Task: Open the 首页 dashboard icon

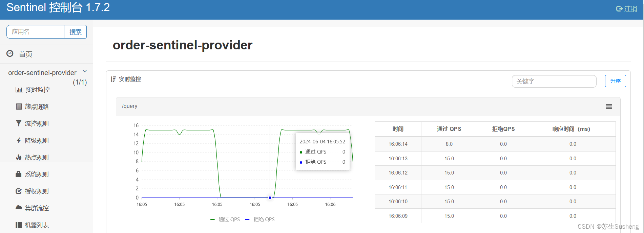Action: 10,53
